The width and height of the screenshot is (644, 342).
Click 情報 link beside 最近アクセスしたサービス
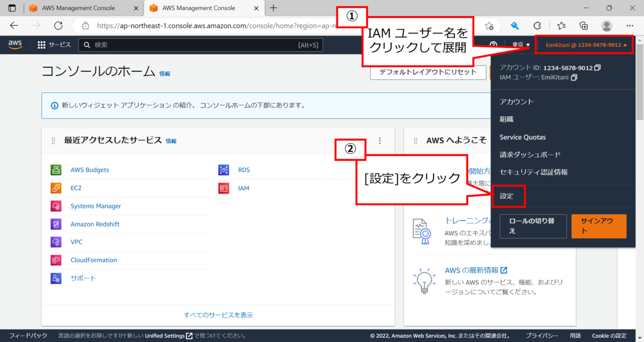pyautogui.click(x=171, y=141)
